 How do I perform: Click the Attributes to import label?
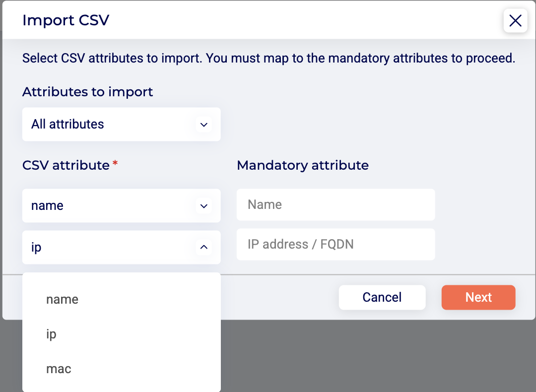[x=88, y=92]
